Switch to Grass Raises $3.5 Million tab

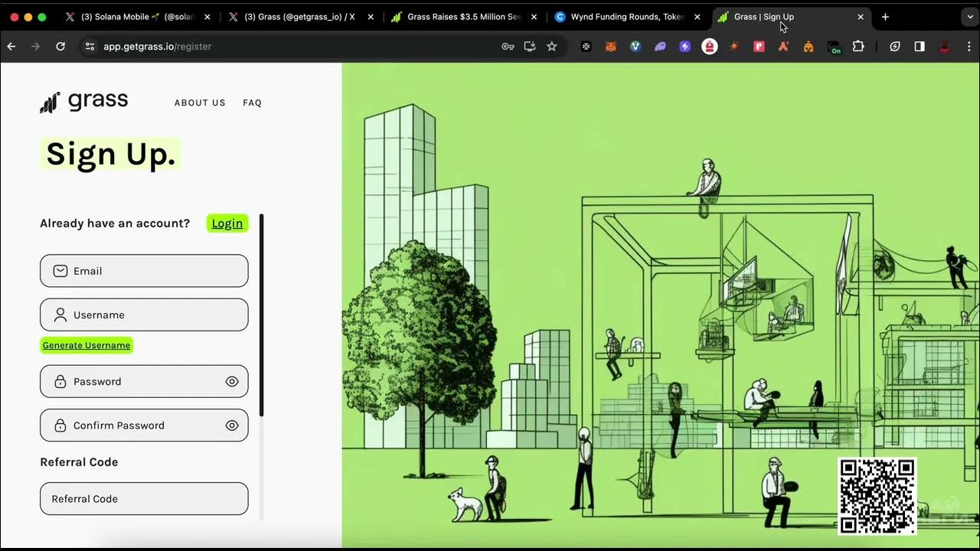(465, 17)
